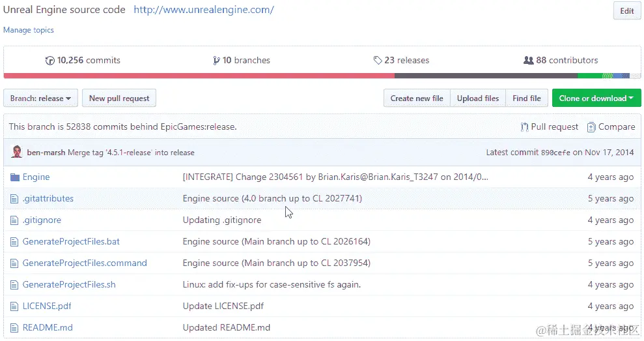The width and height of the screenshot is (644, 341).
Task: Open the unrealengine.com website link
Action: (x=204, y=10)
